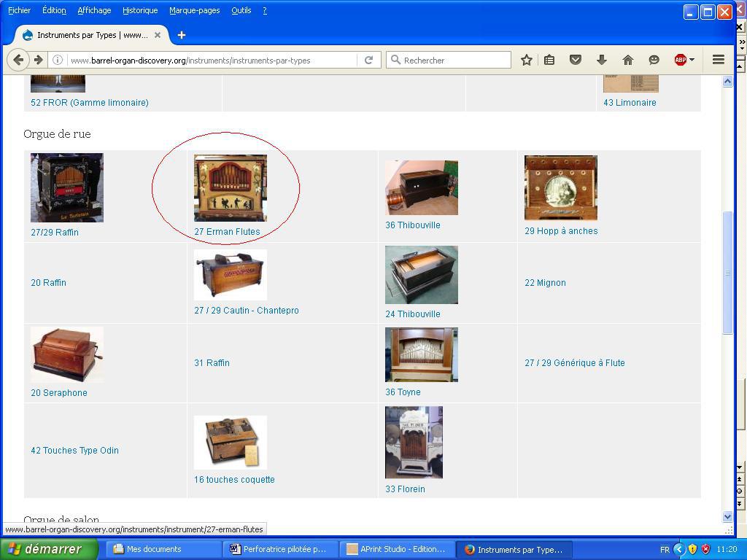Viewport: 747px width, 560px height.
Task: Close the Instruments par Types tab
Action: point(157,35)
